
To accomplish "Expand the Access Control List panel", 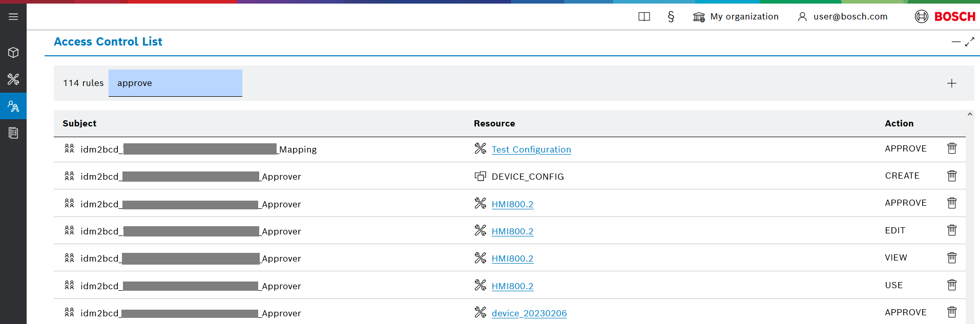I will tap(970, 42).
